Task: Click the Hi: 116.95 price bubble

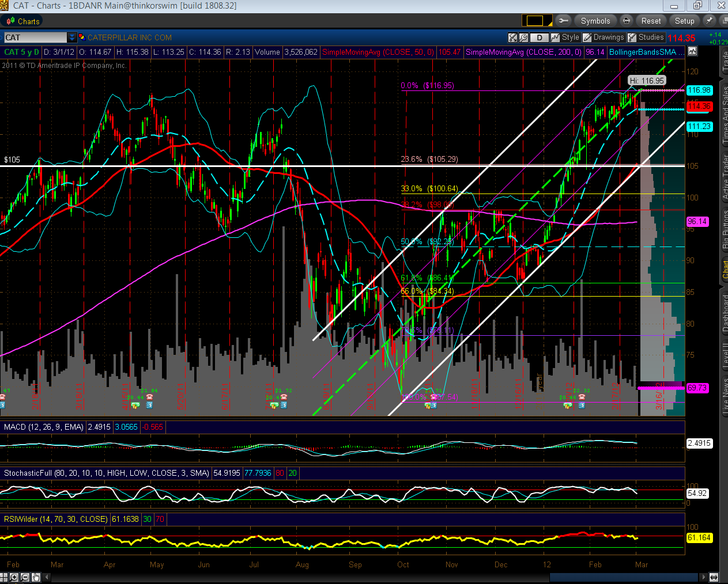Action: (x=647, y=81)
